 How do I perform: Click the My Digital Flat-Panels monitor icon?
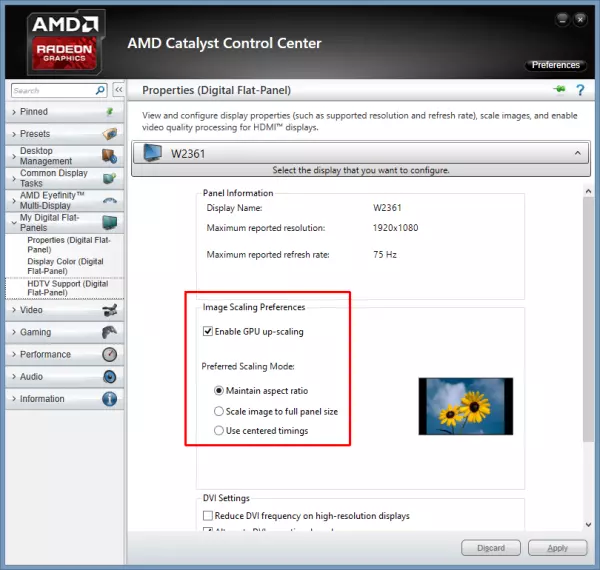(110, 222)
